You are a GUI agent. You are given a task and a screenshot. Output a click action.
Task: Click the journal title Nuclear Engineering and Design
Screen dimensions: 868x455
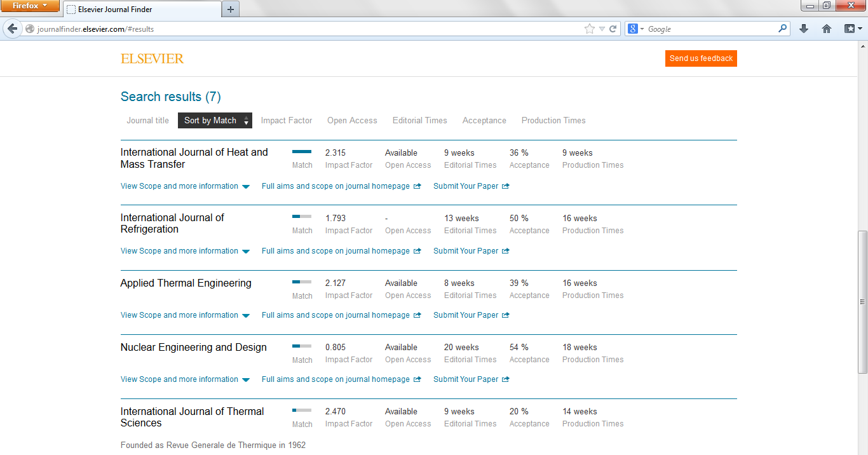(x=194, y=348)
